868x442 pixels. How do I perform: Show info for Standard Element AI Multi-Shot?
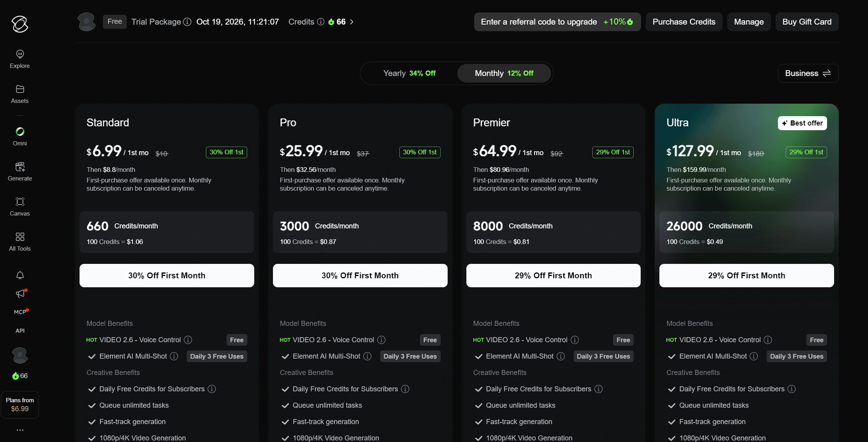174,356
